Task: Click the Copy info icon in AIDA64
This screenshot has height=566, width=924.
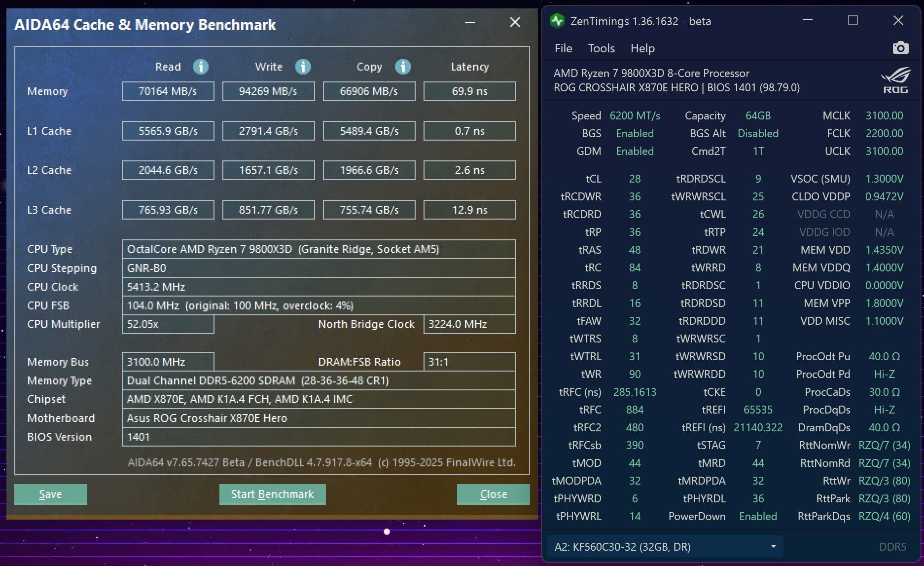Action: point(403,67)
